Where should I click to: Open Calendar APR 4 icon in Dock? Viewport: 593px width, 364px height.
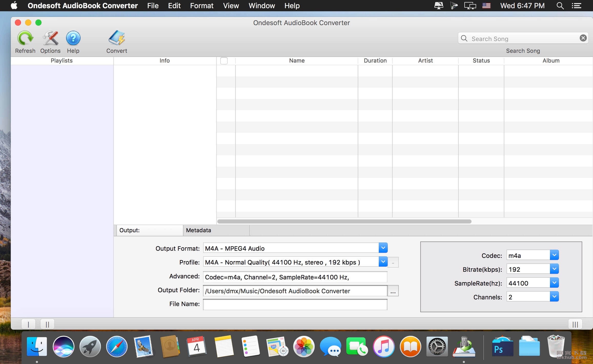pyautogui.click(x=197, y=347)
